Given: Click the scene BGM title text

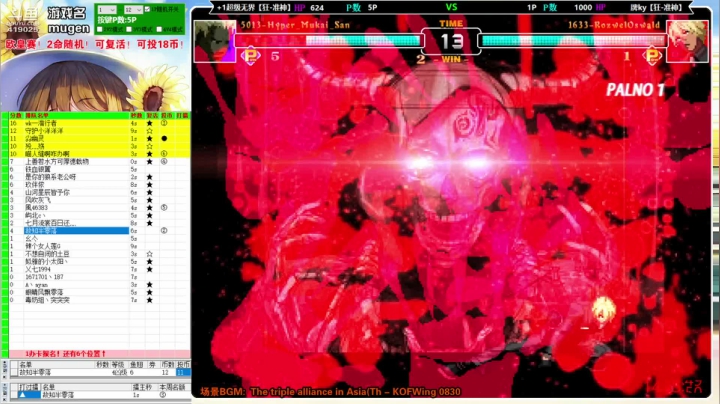Looking at the screenshot, I should (330, 392).
